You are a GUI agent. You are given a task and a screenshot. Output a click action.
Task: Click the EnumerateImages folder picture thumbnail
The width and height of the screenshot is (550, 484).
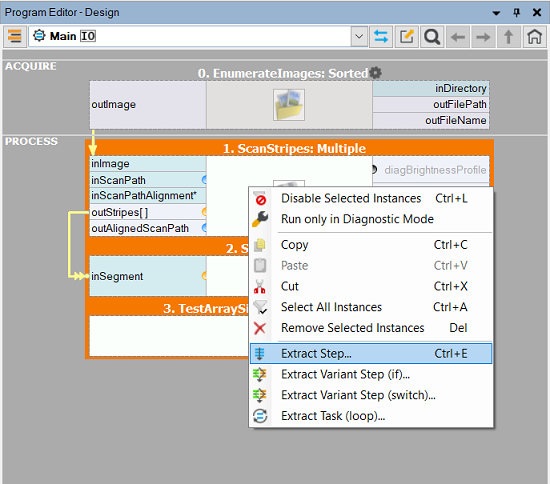pyautogui.click(x=289, y=105)
